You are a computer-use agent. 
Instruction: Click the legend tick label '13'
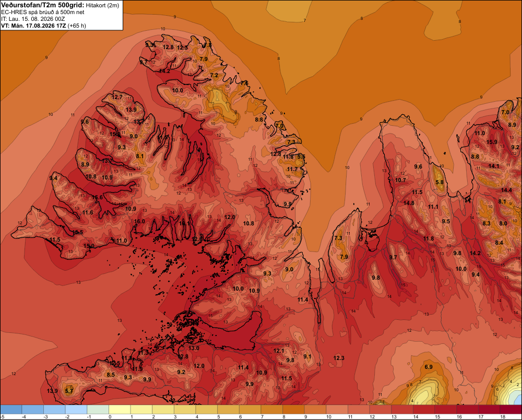394,417
